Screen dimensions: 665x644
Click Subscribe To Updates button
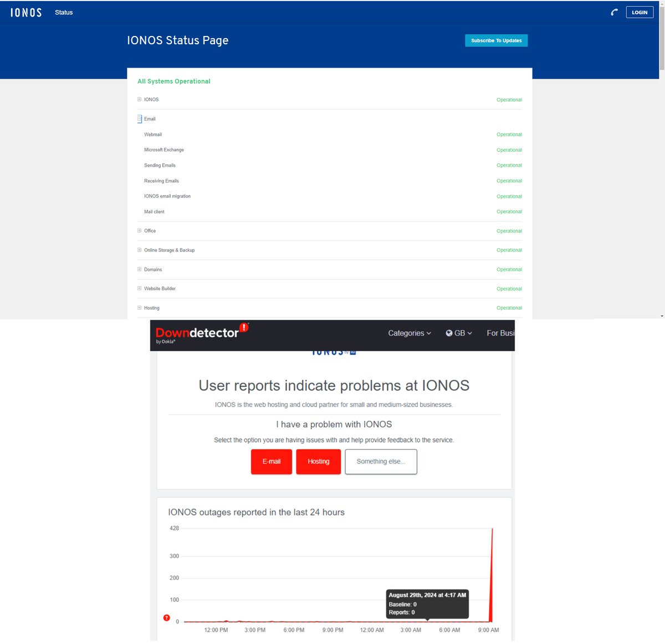496,40
